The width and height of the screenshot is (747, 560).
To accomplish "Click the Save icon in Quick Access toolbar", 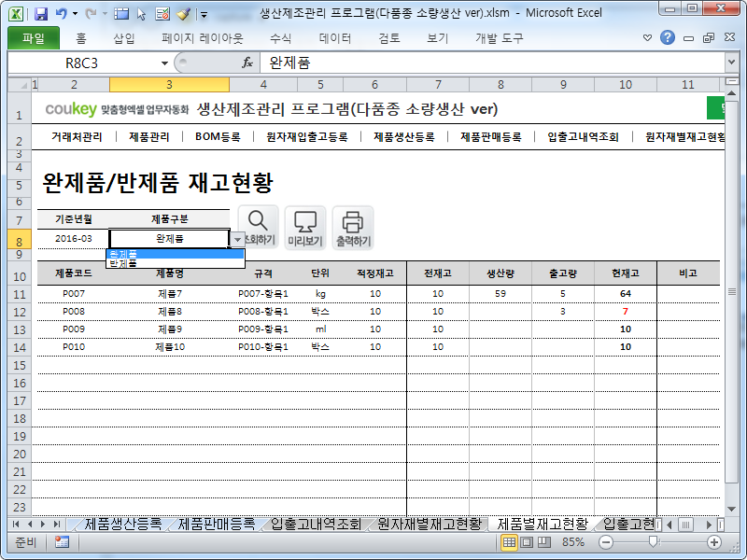I will [x=41, y=14].
